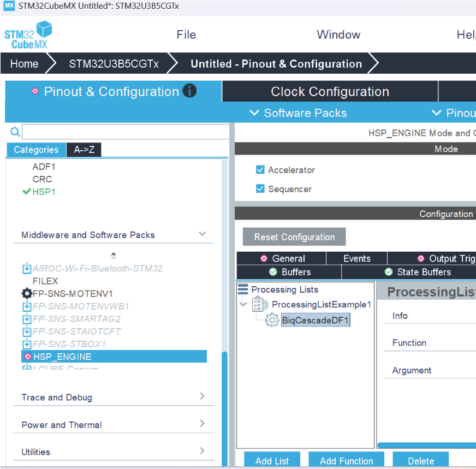This screenshot has height=469, width=476.
Task: Open the Window menu
Action: (338, 34)
